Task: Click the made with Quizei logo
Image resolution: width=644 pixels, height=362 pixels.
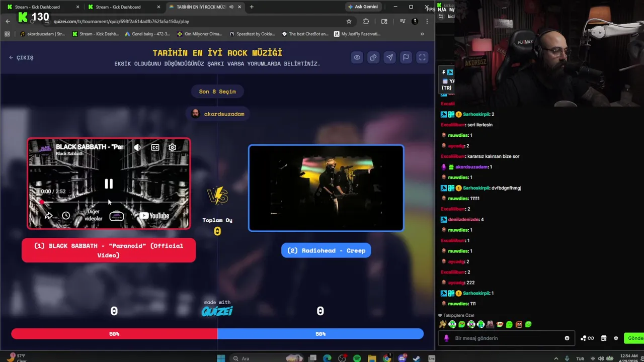Action: tap(217, 309)
